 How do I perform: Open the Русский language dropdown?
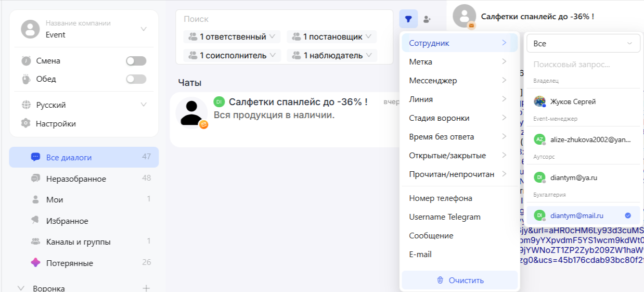click(144, 105)
